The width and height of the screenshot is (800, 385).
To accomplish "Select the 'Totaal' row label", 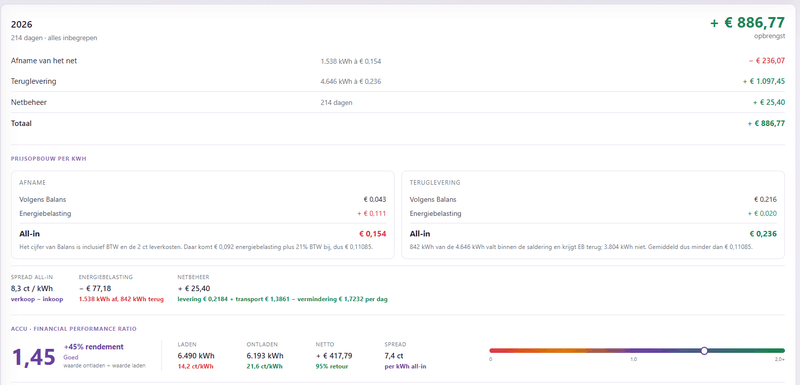I will (x=21, y=123).
